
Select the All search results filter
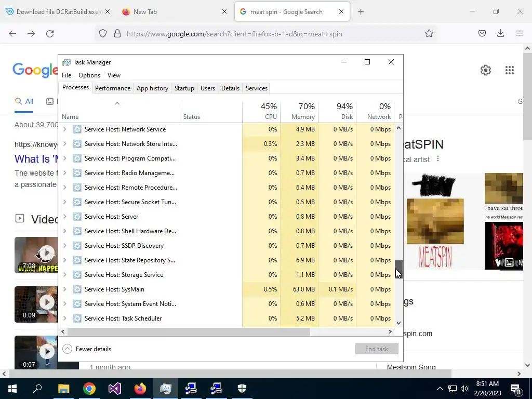(24, 101)
